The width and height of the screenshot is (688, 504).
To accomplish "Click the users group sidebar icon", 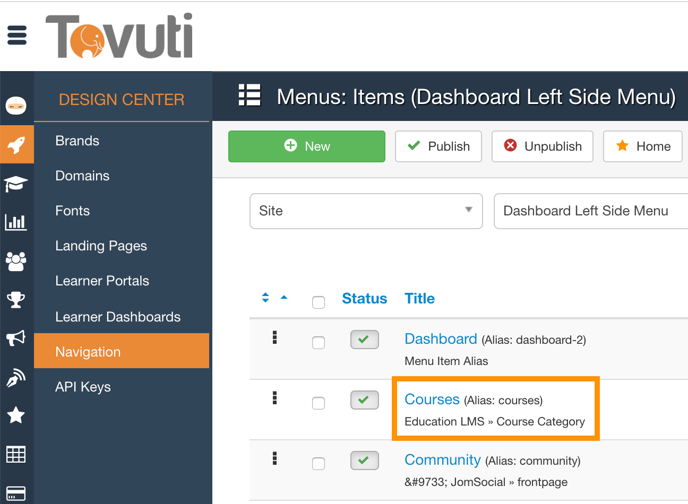I will pos(16,261).
